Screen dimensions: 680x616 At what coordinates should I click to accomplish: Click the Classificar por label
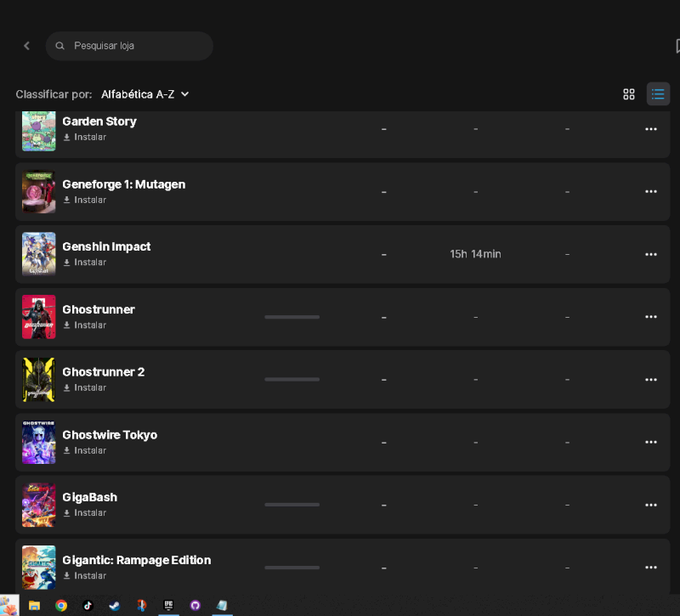[x=54, y=94]
